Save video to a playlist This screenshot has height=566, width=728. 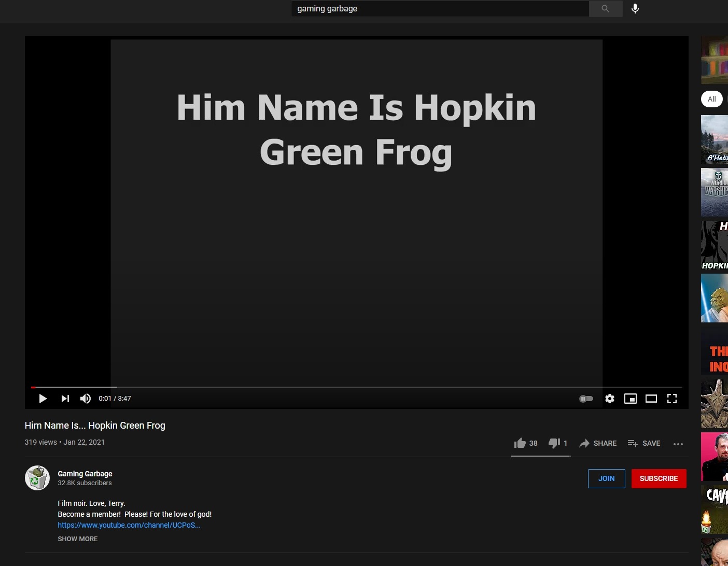pyautogui.click(x=644, y=443)
